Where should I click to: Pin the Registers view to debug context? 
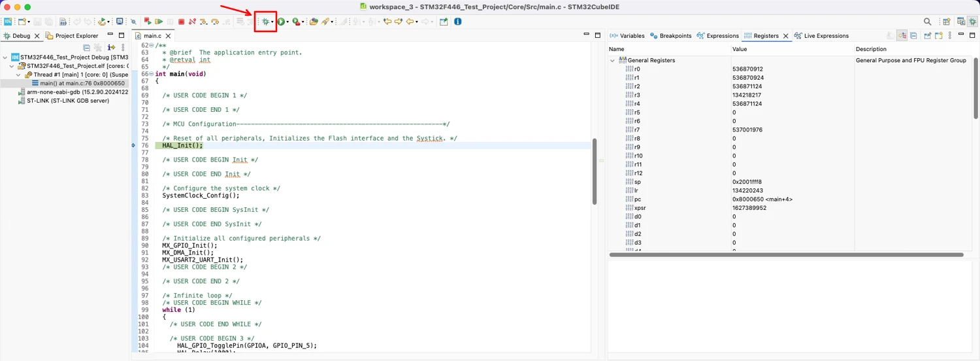click(x=926, y=35)
